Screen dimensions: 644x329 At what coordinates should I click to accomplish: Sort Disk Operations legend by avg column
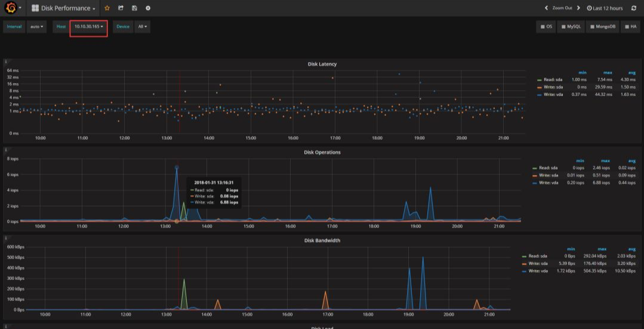coord(631,161)
